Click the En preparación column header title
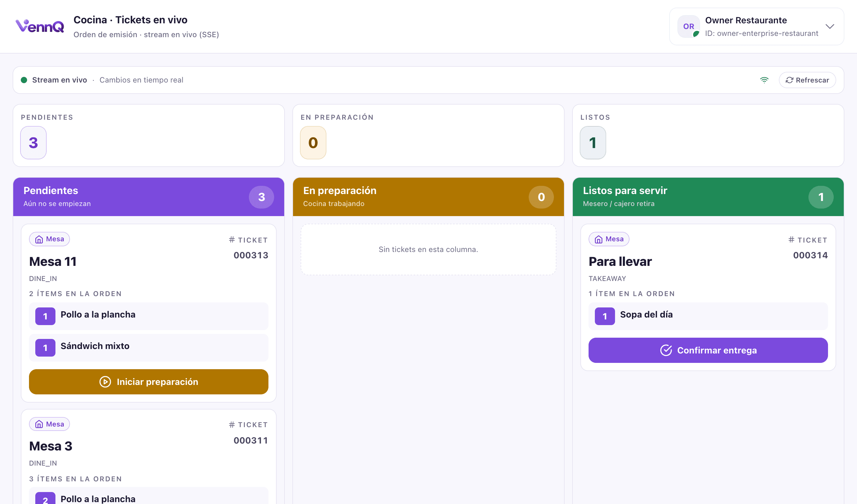 click(340, 191)
